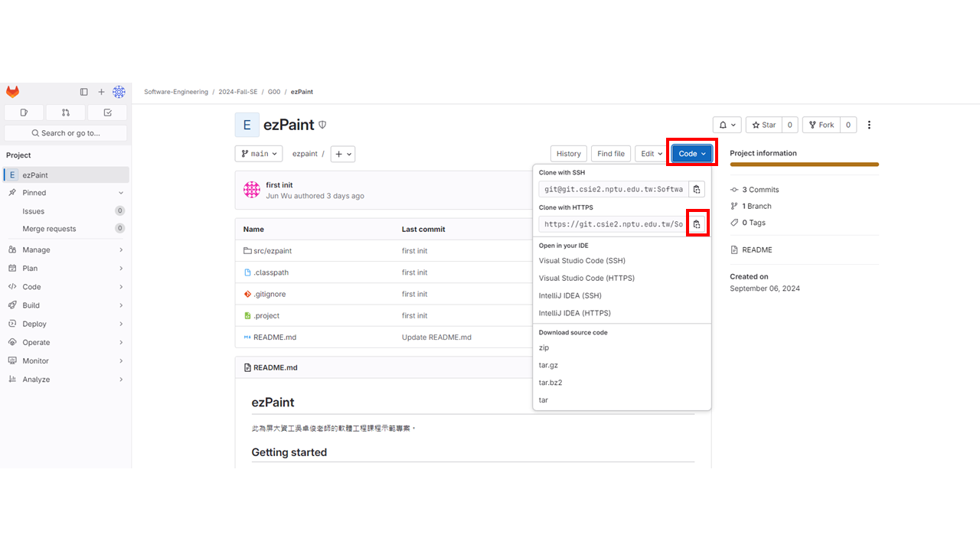Screen dimensions: 980x551
Task: Copy the HTTPS clone URL
Action: pos(696,224)
